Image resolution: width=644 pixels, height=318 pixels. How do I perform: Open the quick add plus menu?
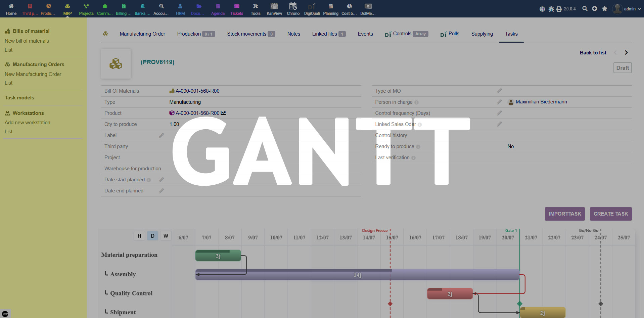(x=594, y=9)
